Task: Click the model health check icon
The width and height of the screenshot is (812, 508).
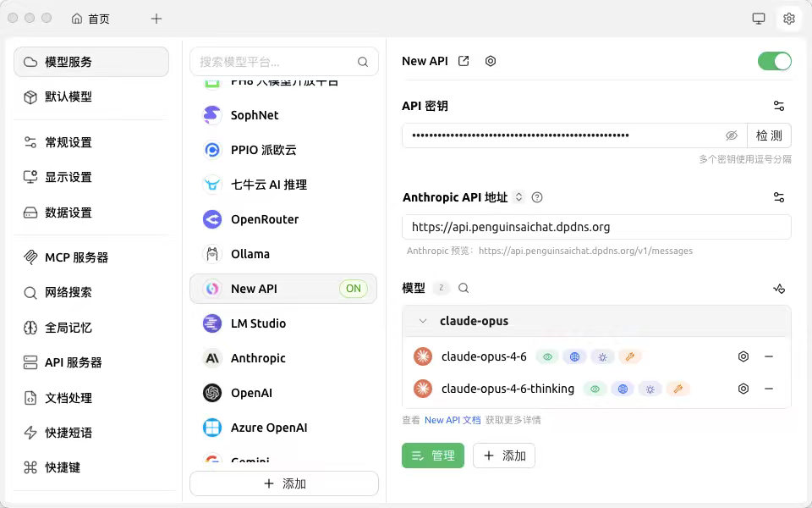Action: click(779, 289)
